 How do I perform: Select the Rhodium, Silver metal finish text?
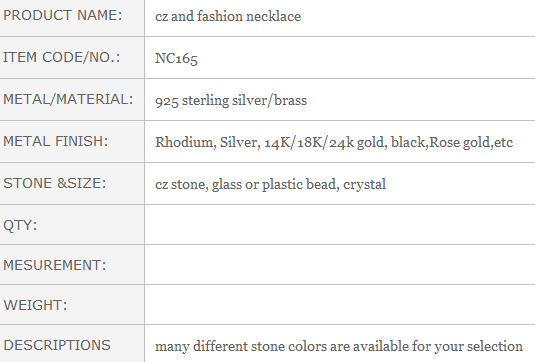[206, 142]
